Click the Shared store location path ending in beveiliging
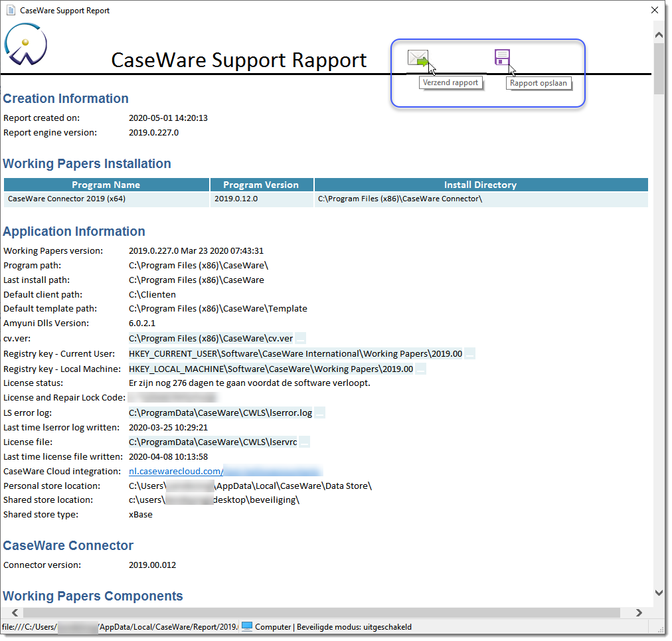Image resolution: width=672 pixels, height=641 pixels. coord(214,500)
